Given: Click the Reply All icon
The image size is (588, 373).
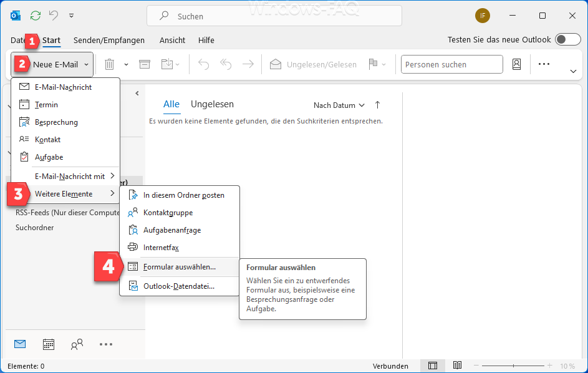Looking at the screenshot, I should 225,64.
